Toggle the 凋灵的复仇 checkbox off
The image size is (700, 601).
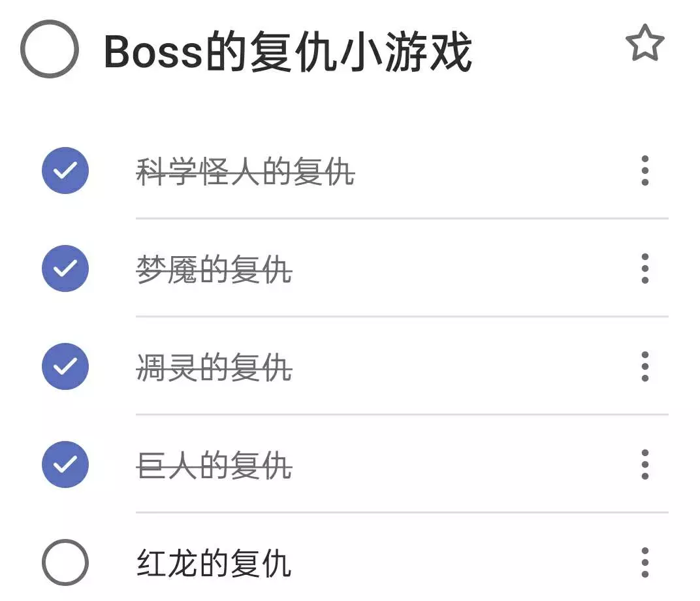65,366
